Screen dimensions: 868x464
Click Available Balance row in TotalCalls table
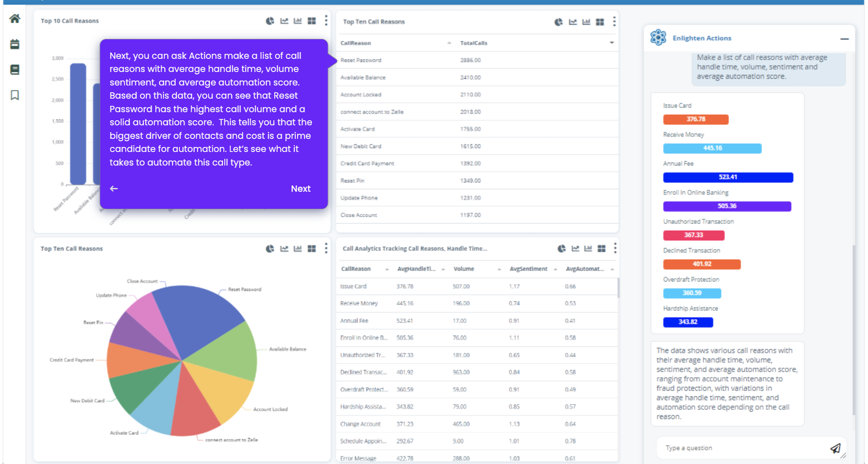tap(477, 77)
